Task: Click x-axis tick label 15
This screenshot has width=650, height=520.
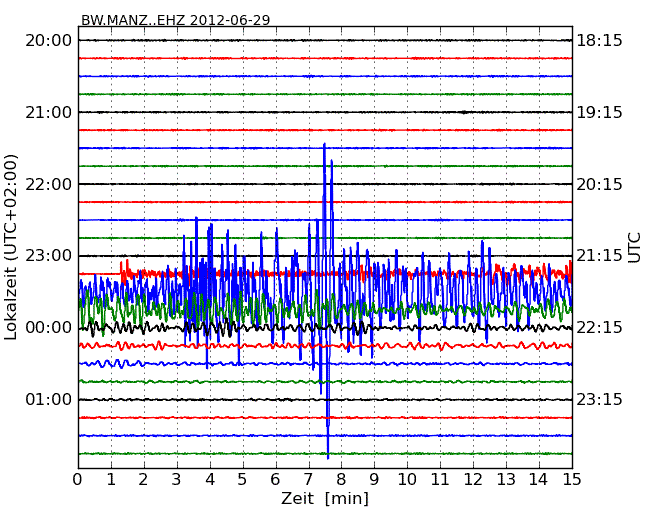Action: click(572, 479)
